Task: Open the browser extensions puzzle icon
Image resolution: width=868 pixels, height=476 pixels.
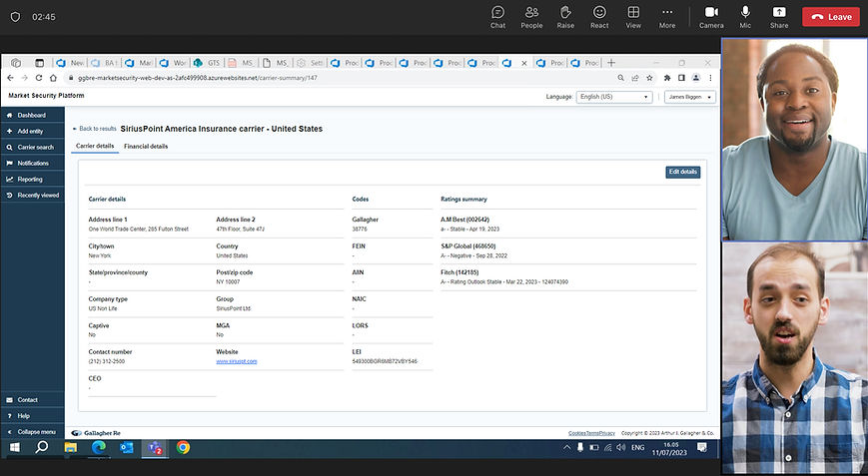Action: tap(667, 78)
